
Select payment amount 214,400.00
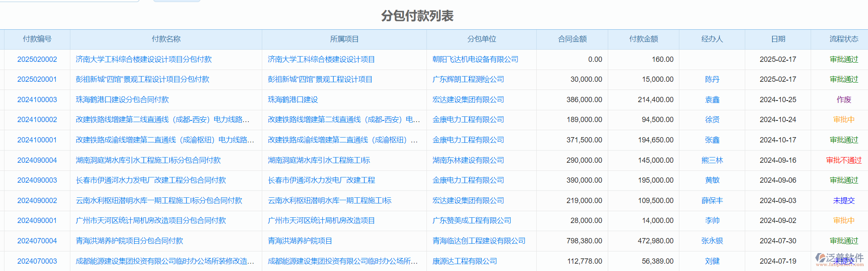pos(655,100)
